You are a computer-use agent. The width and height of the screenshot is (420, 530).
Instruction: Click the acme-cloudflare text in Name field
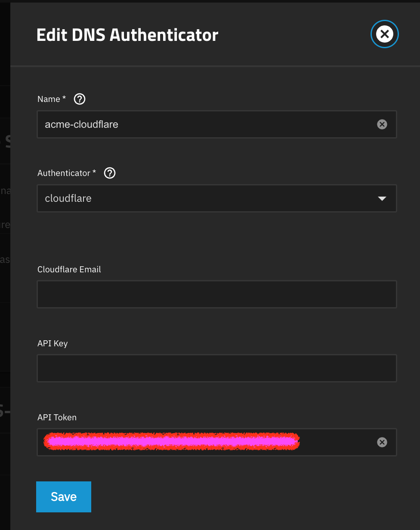(81, 124)
